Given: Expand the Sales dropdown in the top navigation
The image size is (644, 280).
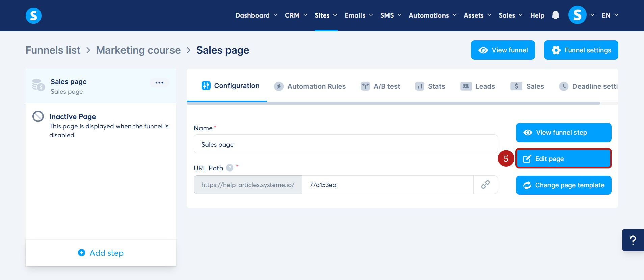Looking at the screenshot, I should [x=511, y=15].
